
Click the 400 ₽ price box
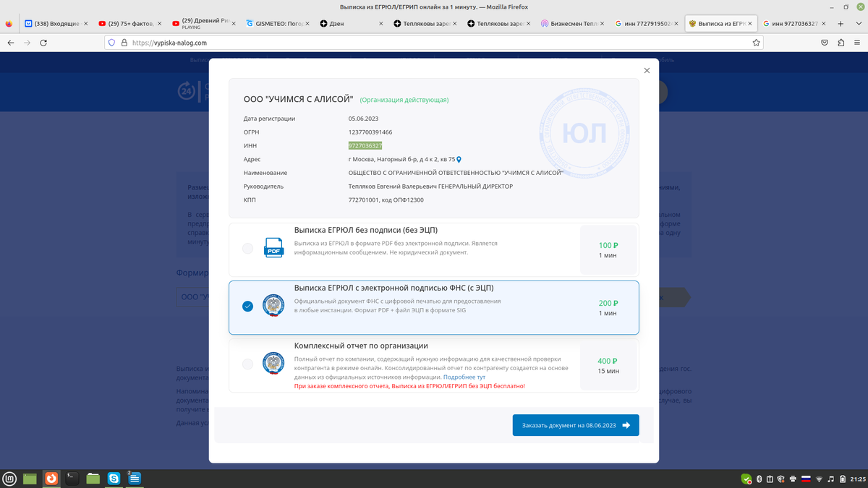pyautogui.click(x=608, y=365)
